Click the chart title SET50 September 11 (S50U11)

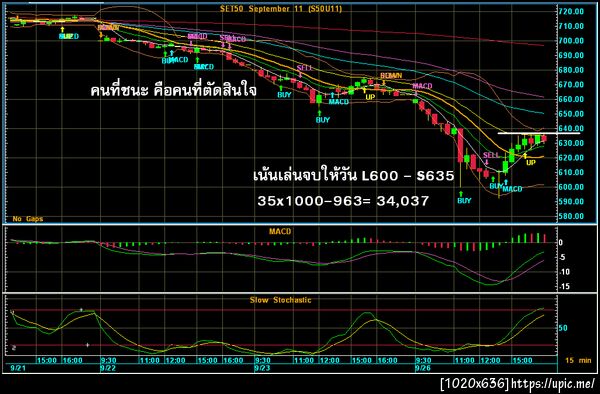(280, 8)
